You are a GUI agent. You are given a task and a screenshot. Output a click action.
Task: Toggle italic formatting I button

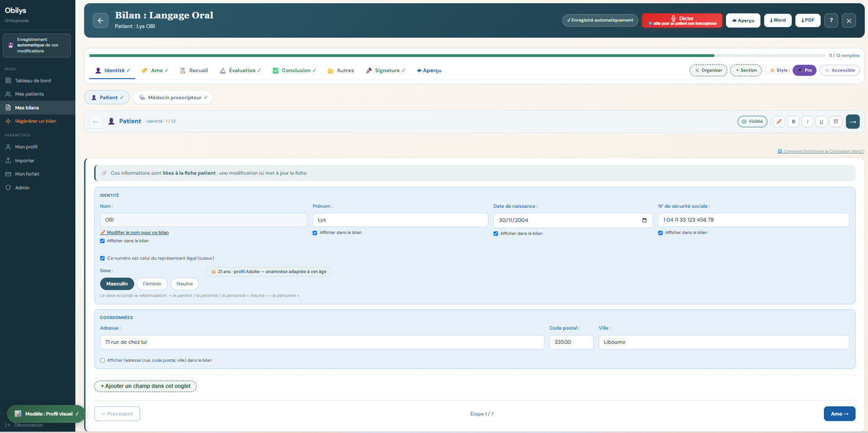point(807,122)
